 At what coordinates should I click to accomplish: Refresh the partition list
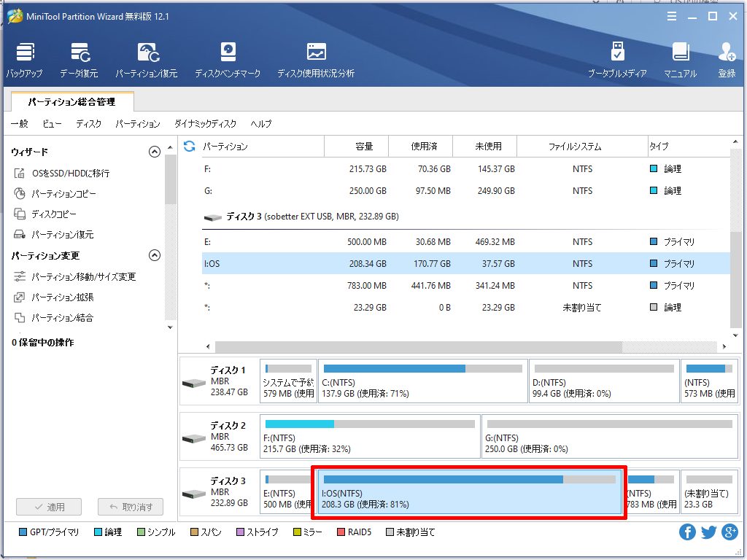(190, 146)
